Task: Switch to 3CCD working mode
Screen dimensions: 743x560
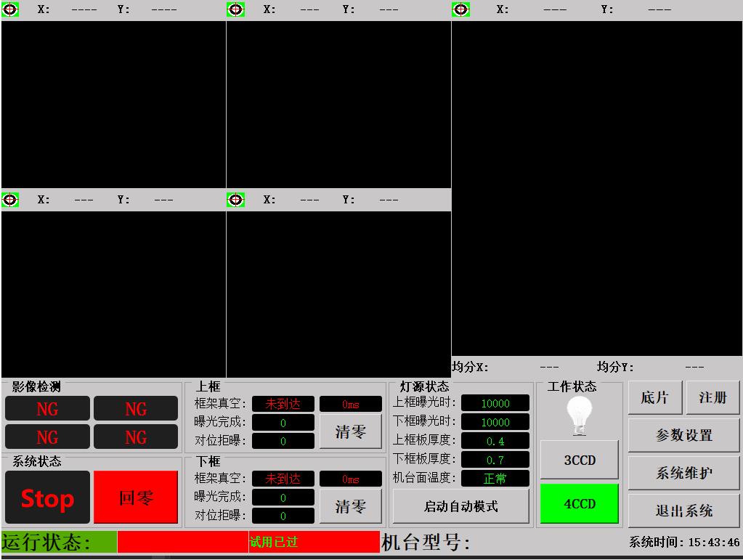Action: (579, 458)
